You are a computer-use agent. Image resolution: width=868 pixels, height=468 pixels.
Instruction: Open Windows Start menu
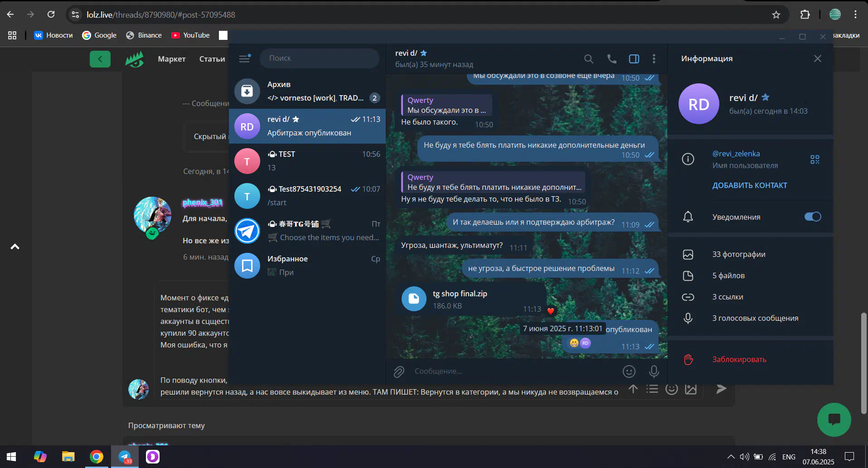(12, 457)
